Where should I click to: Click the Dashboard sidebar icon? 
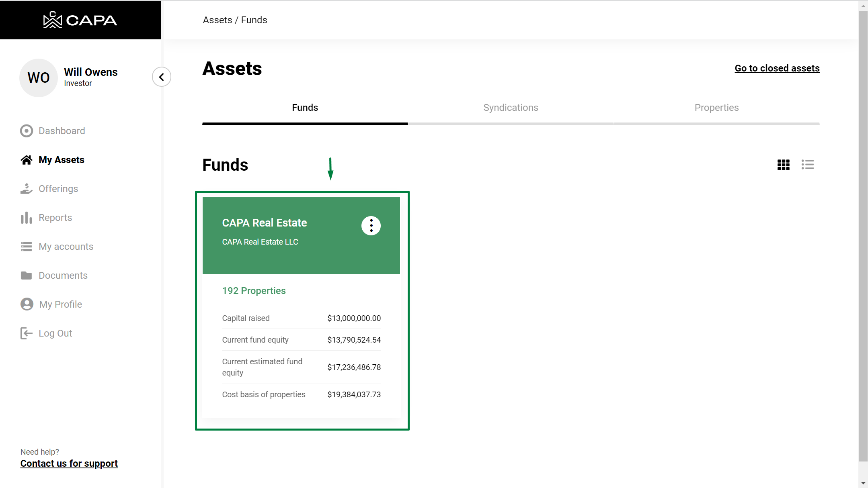pyautogui.click(x=27, y=131)
